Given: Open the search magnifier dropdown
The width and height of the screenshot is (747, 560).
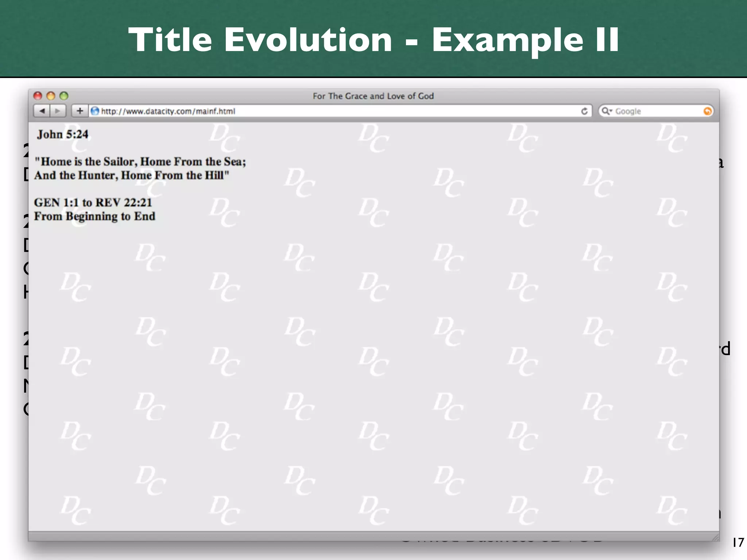Looking at the screenshot, I should 606,111.
